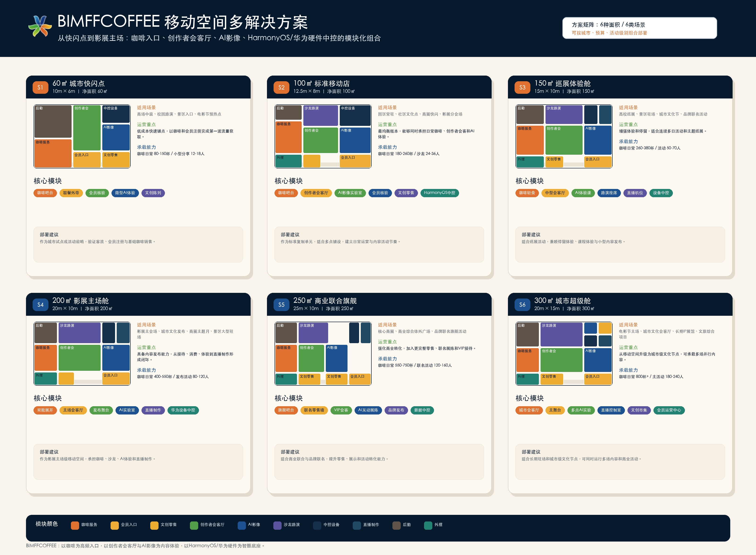This screenshot has height=555, width=756.
Task: Click the 双舱展开 module tag
Action: [x=45, y=410]
